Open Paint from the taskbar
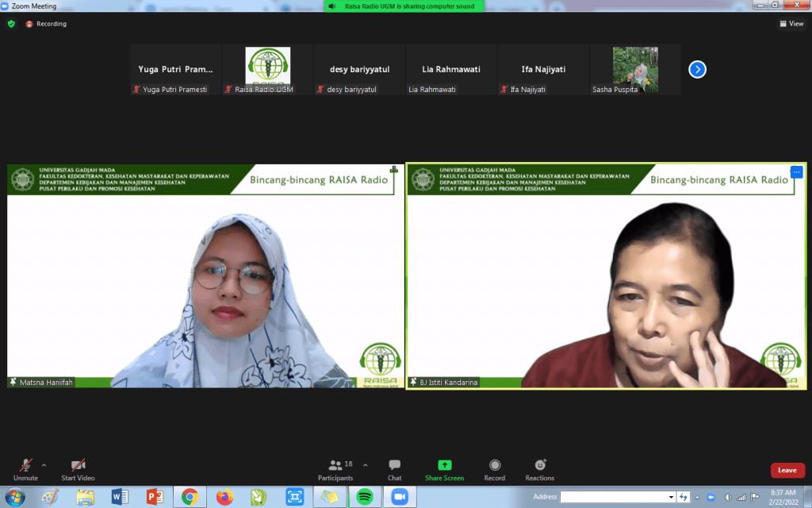Screen dimensions: 812x508 tap(50, 497)
